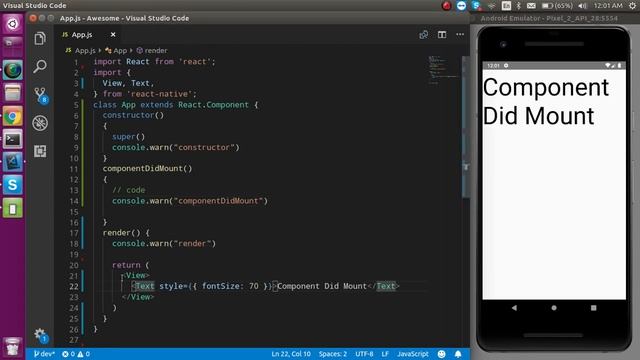Click 'react-native' import string

(x=159, y=94)
